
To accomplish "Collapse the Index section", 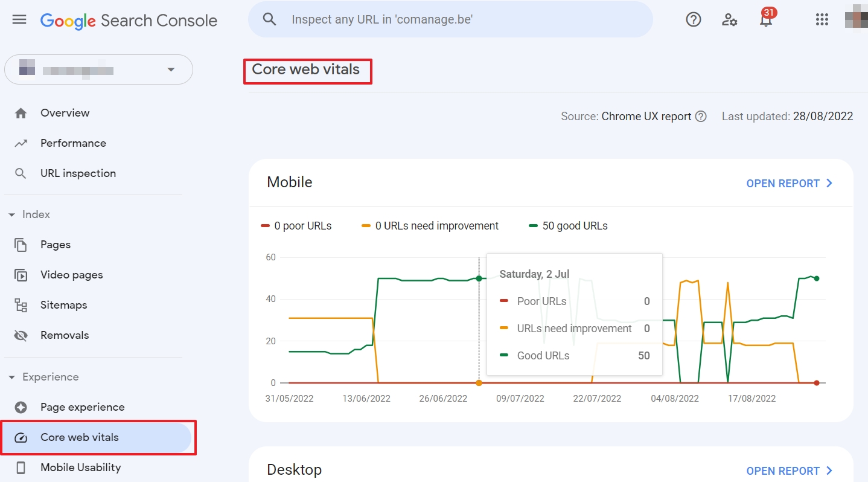I will (x=29, y=214).
